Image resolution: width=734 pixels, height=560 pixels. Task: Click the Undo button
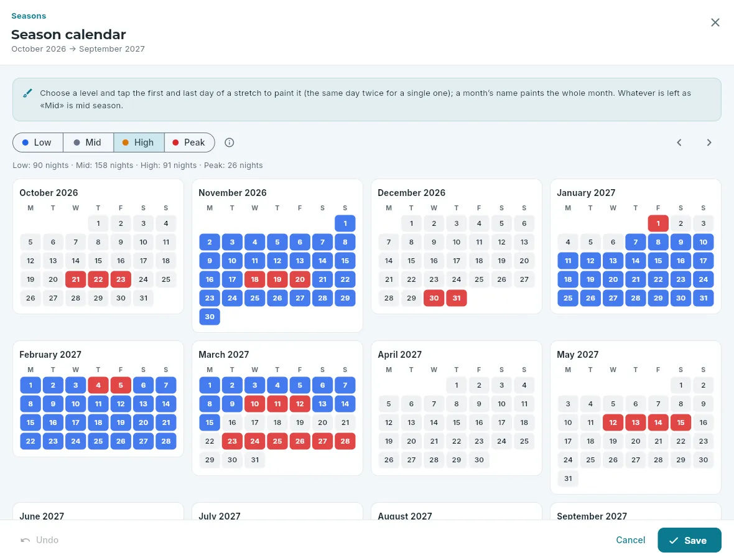point(40,540)
